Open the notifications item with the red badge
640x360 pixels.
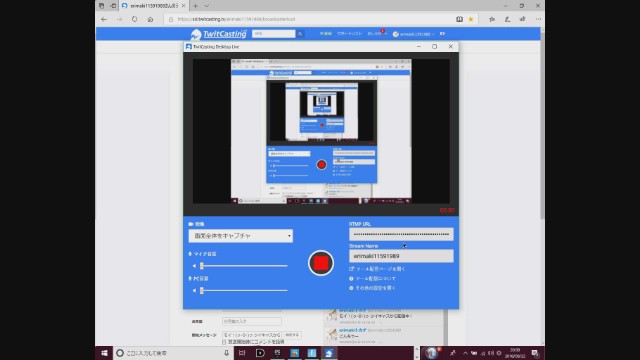pos(376,33)
